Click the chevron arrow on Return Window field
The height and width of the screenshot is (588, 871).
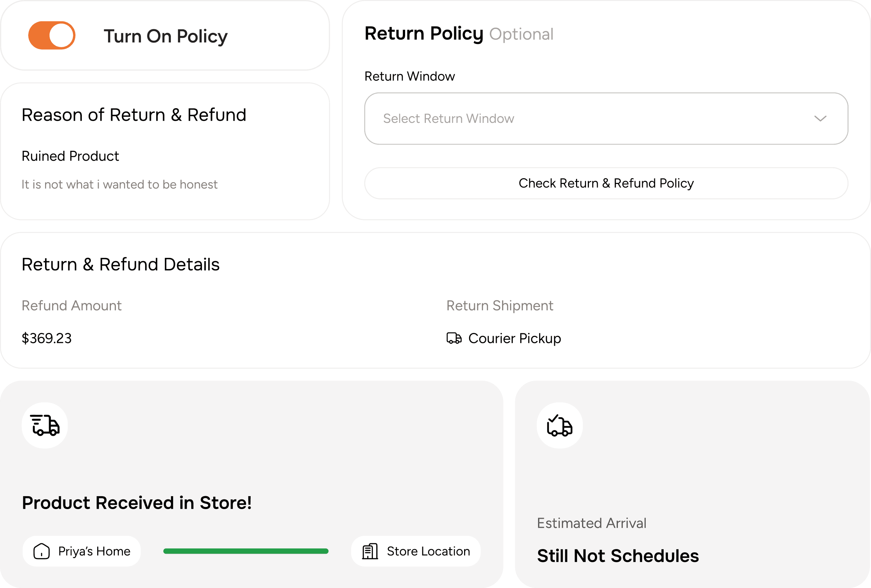[x=820, y=119]
